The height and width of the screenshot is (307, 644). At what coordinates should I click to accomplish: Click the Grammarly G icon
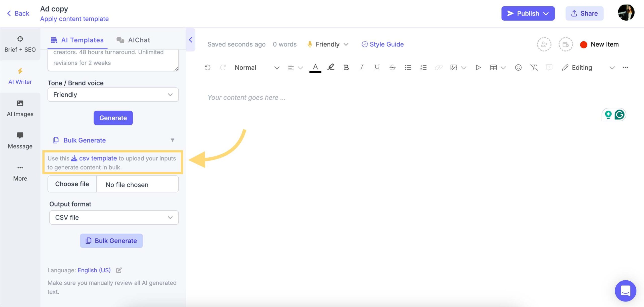point(619,115)
